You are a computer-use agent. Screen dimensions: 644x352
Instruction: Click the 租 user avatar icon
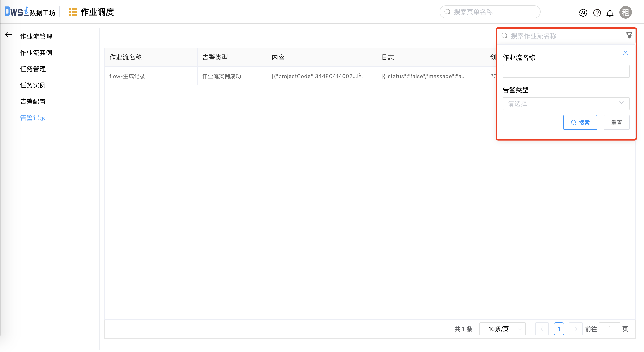coord(625,12)
